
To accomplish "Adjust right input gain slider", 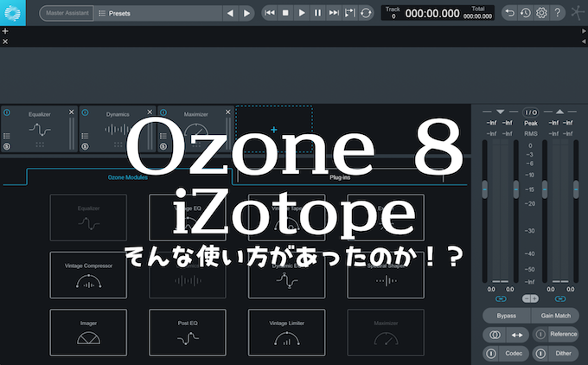I will [x=516, y=189].
